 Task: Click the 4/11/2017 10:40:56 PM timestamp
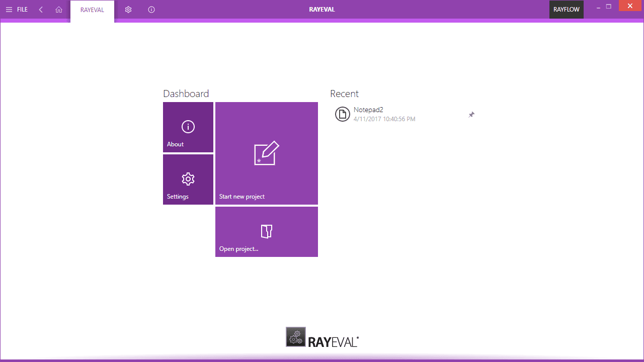coord(384,119)
